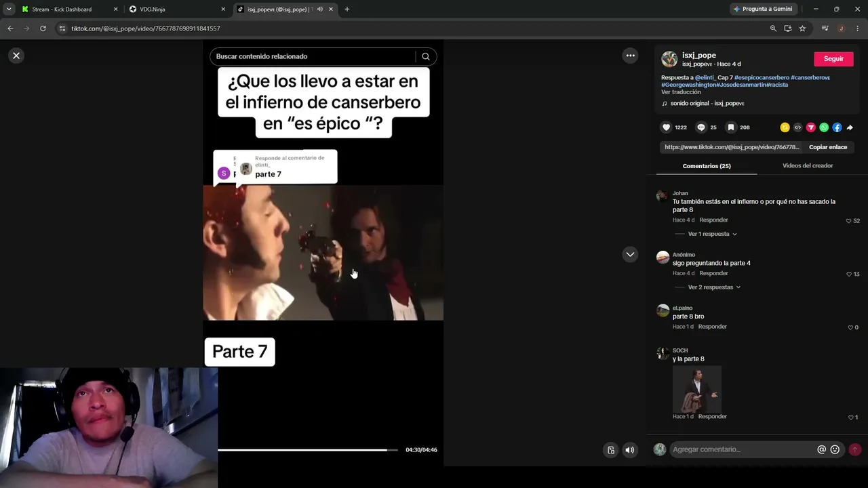Post the comment with the red arrow button
Image resolution: width=868 pixels, height=488 pixels.
tap(855, 449)
